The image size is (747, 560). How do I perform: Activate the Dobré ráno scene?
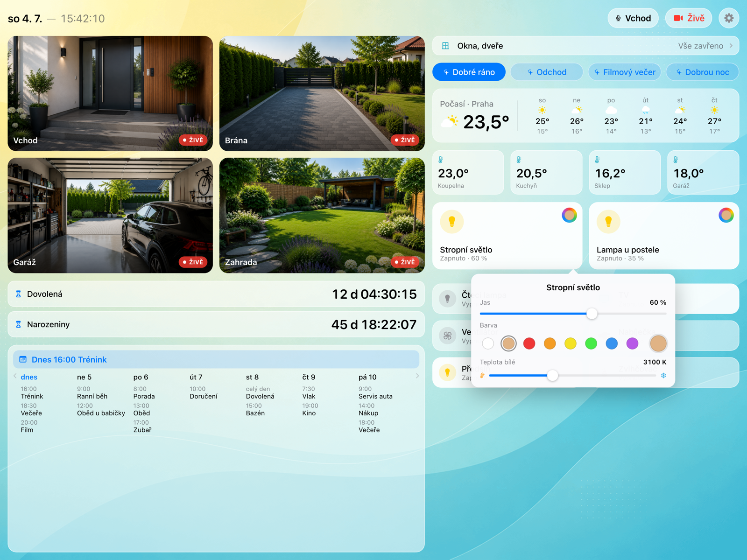469,72
